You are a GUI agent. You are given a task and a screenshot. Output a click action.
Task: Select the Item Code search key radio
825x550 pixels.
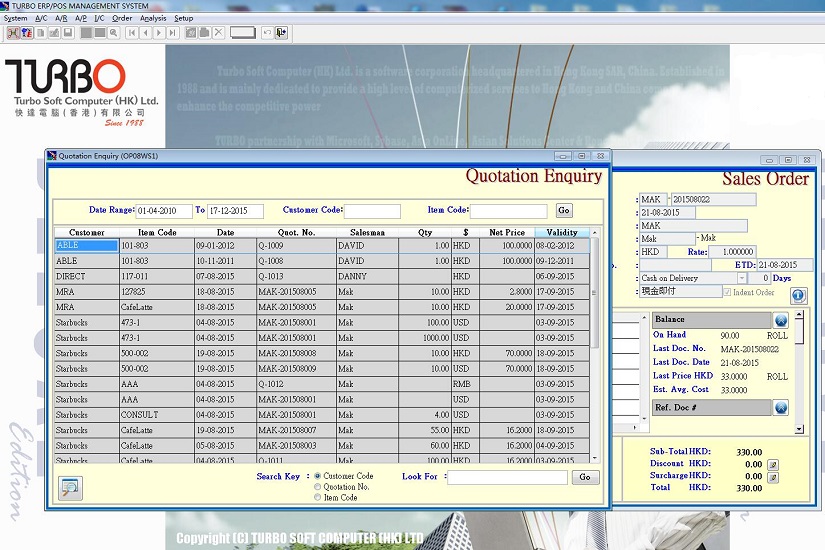317,497
